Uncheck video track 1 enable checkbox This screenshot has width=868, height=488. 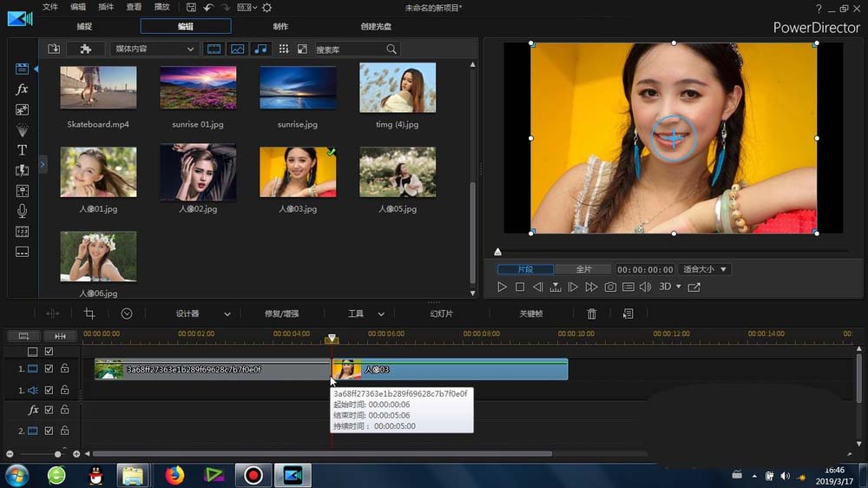49,369
